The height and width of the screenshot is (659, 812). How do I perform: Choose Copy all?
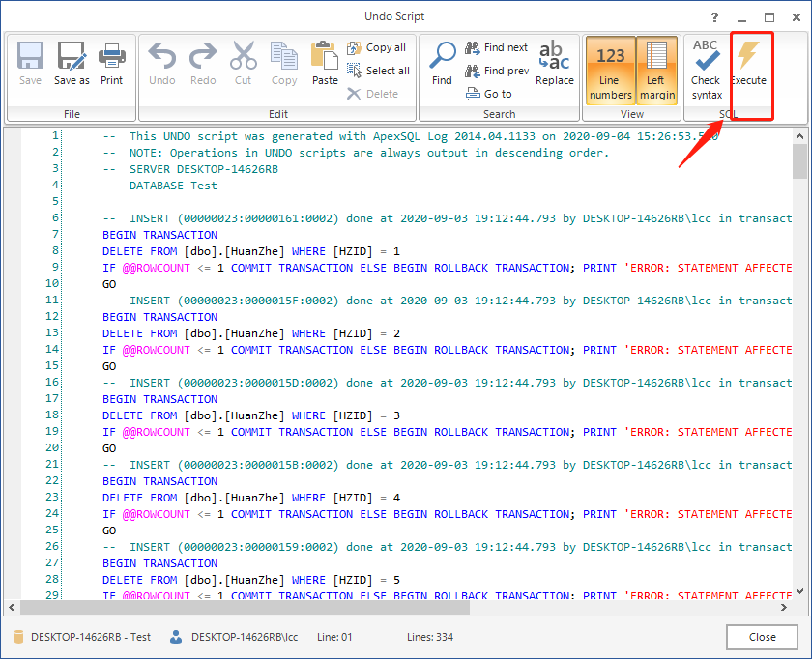pyautogui.click(x=376, y=47)
